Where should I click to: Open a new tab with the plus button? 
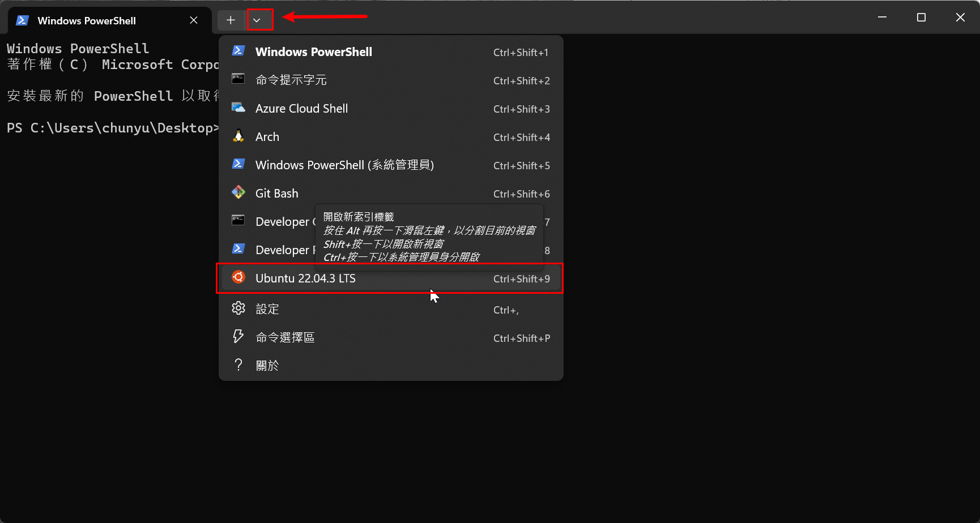tap(231, 19)
